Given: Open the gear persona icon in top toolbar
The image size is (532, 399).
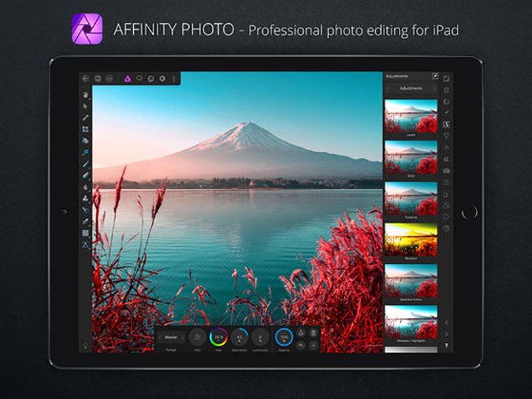Looking at the screenshot, I should pos(162,78).
